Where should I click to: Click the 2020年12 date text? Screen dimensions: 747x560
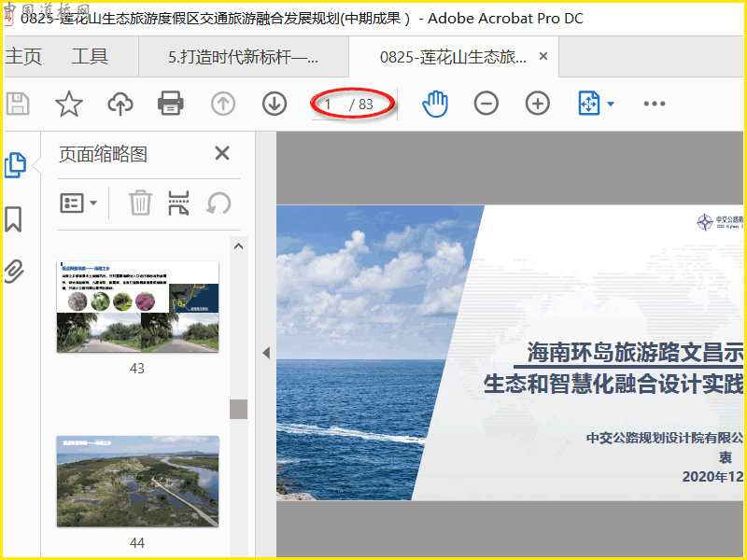coord(712,477)
